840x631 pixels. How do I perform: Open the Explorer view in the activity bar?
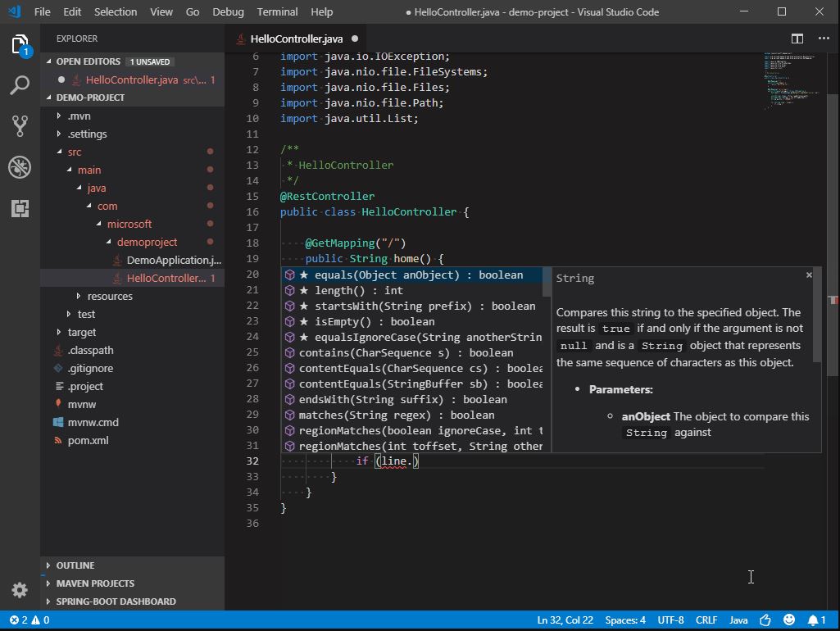point(20,47)
